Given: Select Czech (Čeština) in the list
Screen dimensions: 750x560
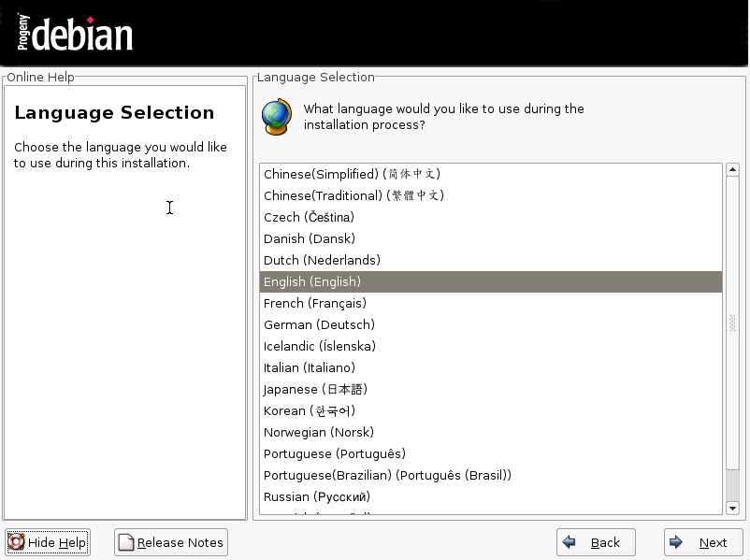Looking at the screenshot, I should 309,217.
